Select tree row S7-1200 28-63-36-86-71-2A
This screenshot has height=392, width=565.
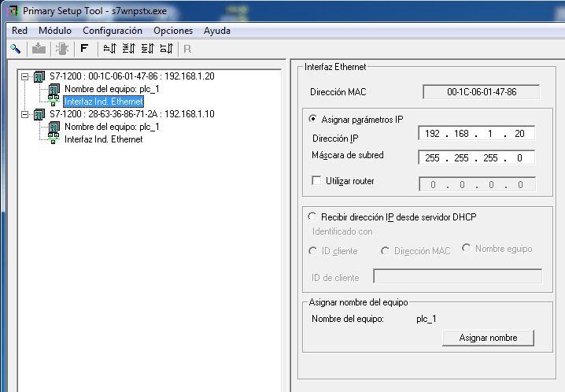click(x=132, y=114)
